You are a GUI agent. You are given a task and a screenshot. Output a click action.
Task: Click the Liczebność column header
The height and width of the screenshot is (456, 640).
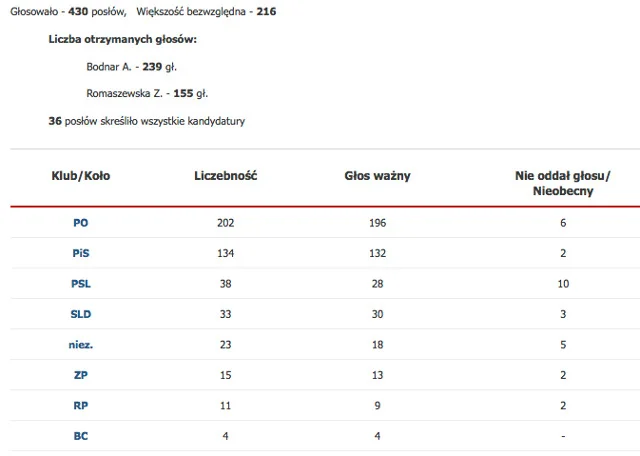(225, 176)
